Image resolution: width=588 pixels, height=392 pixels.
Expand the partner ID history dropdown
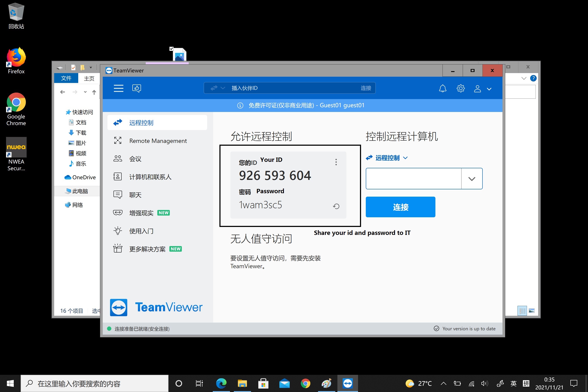click(x=472, y=179)
